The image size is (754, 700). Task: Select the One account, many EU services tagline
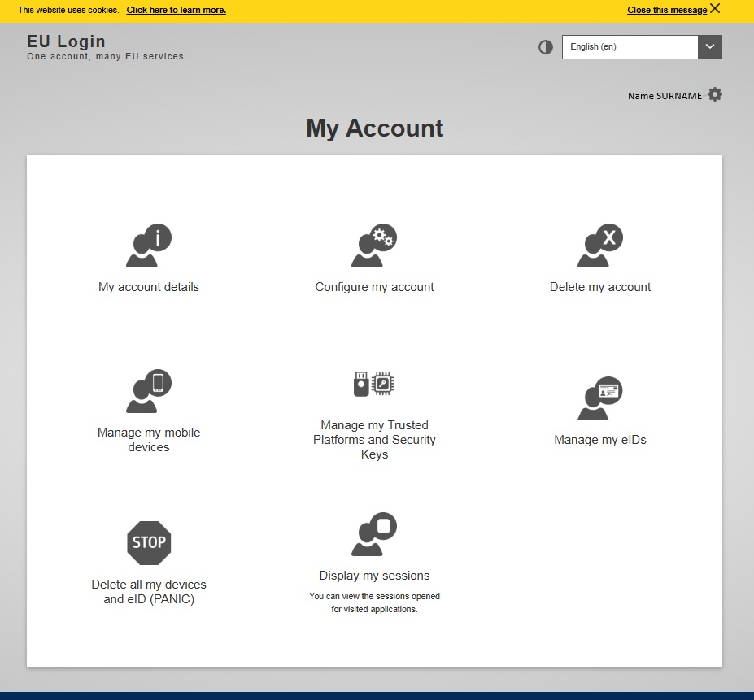[x=105, y=56]
